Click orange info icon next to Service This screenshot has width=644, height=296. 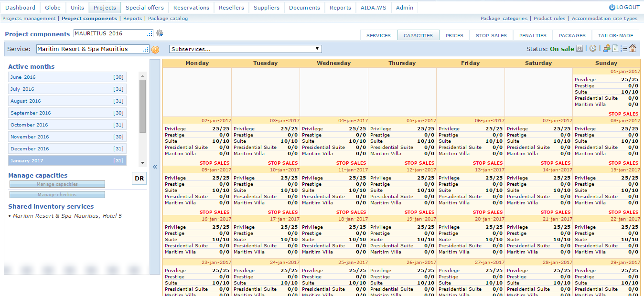pyautogui.click(x=155, y=49)
